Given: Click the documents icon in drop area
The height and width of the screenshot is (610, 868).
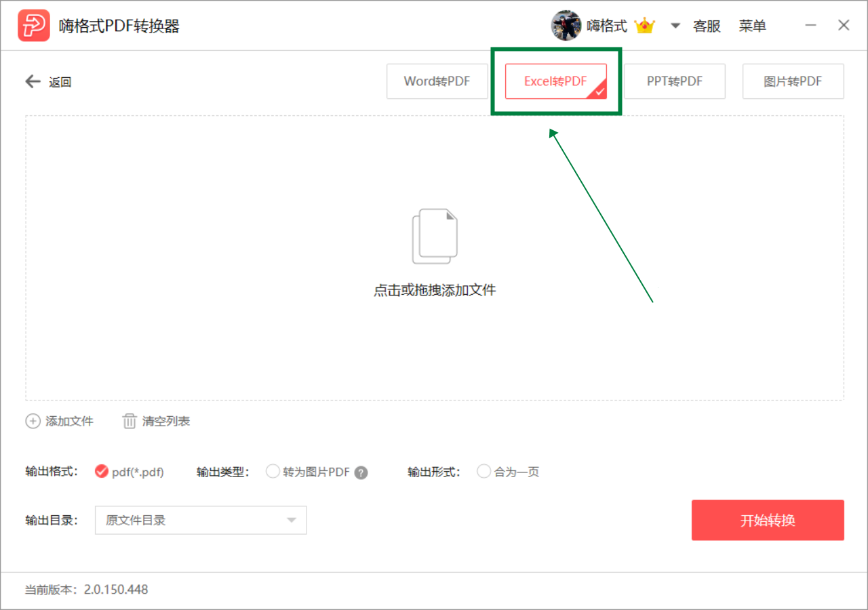Looking at the screenshot, I should pos(435,236).
